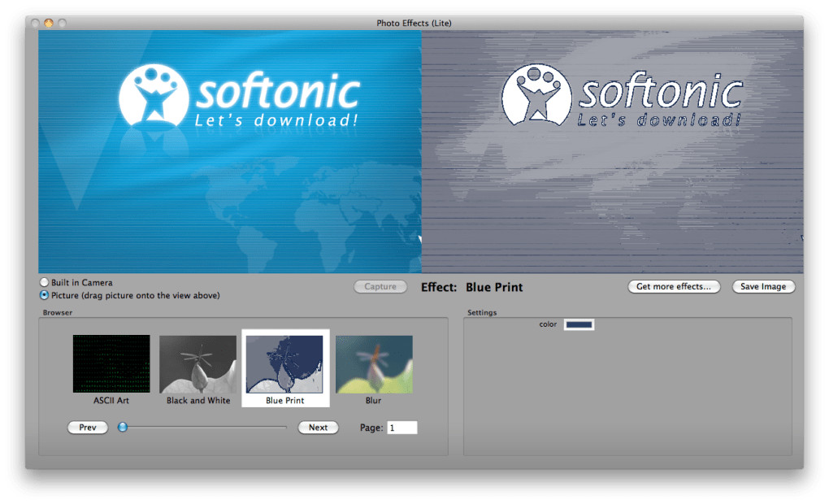Click the 'Photo Effects (Lite)' window title
This screenshot has height=504, width=829.
[414, 24]
